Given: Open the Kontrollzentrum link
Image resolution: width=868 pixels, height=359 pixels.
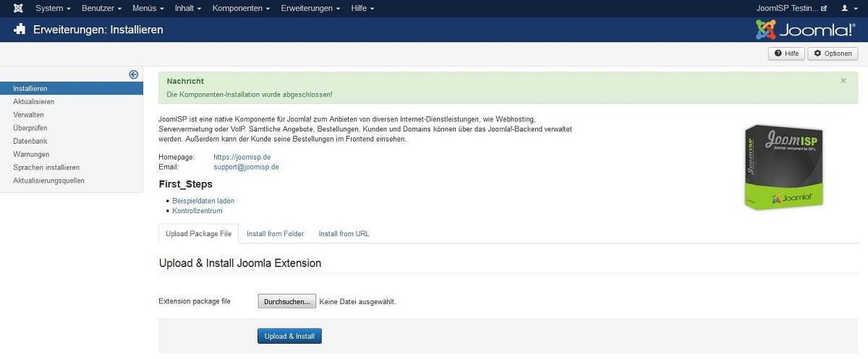Looking at the screenshot, I should pos(197,211).
